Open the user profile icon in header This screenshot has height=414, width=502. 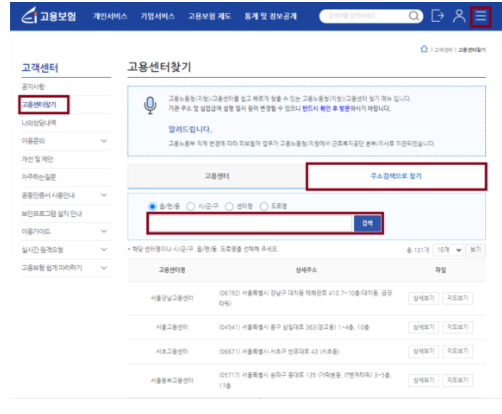click(459, 16)
